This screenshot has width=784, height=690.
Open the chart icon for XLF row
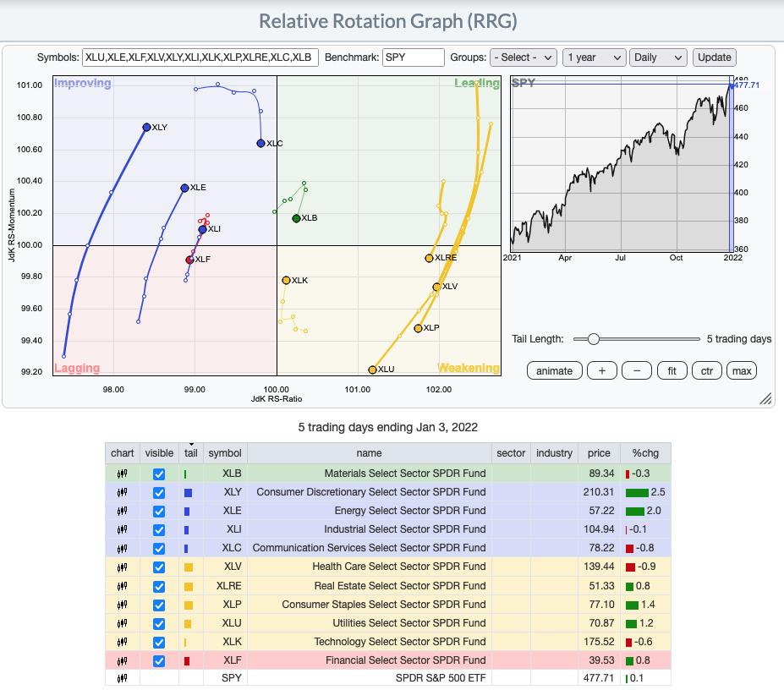123,661
